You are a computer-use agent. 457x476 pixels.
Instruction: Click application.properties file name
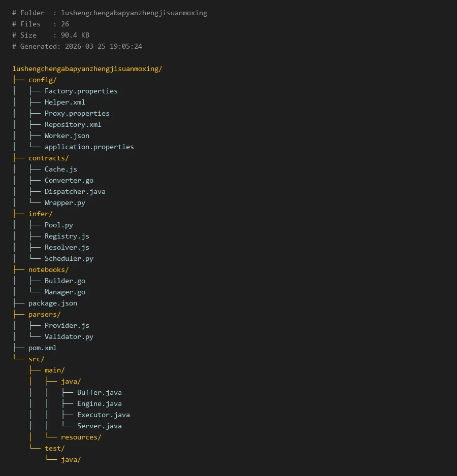[89, 147]
